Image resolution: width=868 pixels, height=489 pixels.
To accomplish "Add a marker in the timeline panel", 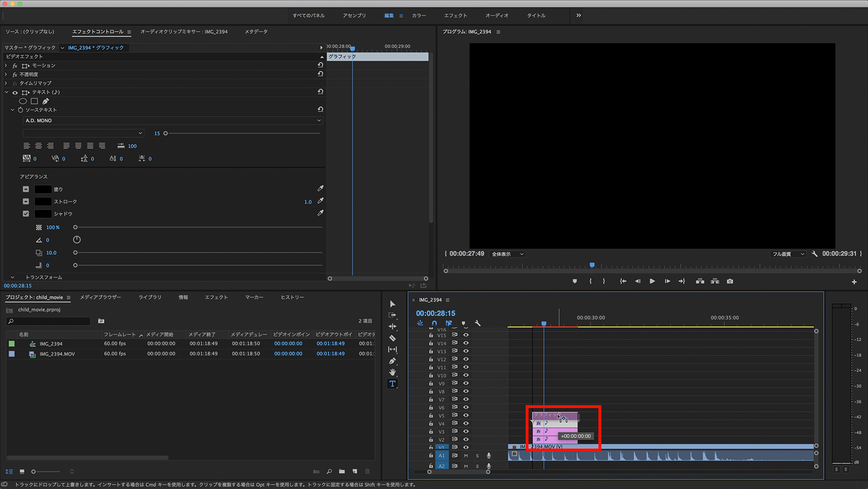I will tap(463, 323).
